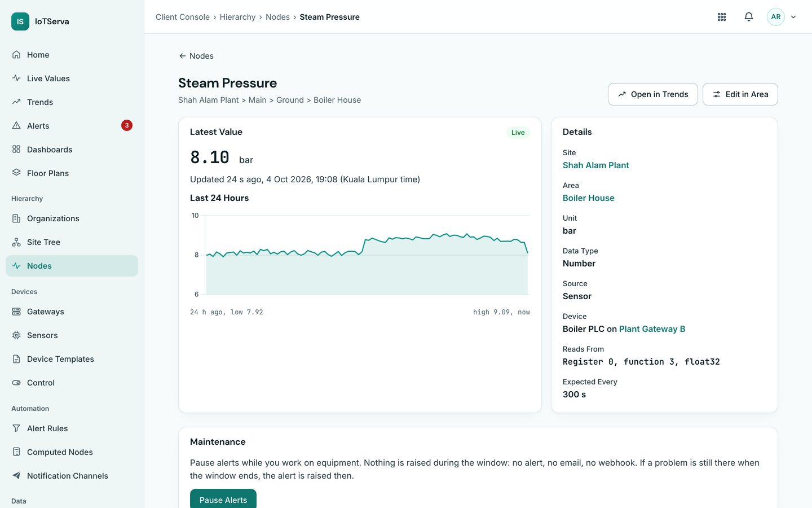Click the Sensors chip icon
Screen dimensions: 812x508
click(x=16, y=335)
